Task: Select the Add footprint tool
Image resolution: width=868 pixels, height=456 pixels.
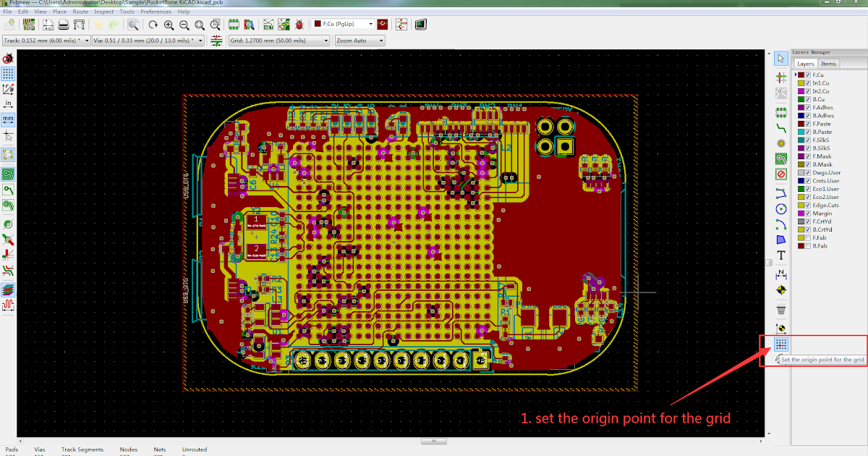Action: [780, 112]
